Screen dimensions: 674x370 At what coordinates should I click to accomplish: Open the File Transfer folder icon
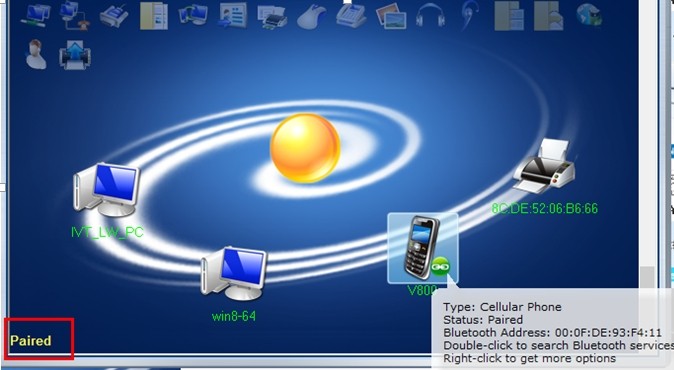tap(153, 15)
